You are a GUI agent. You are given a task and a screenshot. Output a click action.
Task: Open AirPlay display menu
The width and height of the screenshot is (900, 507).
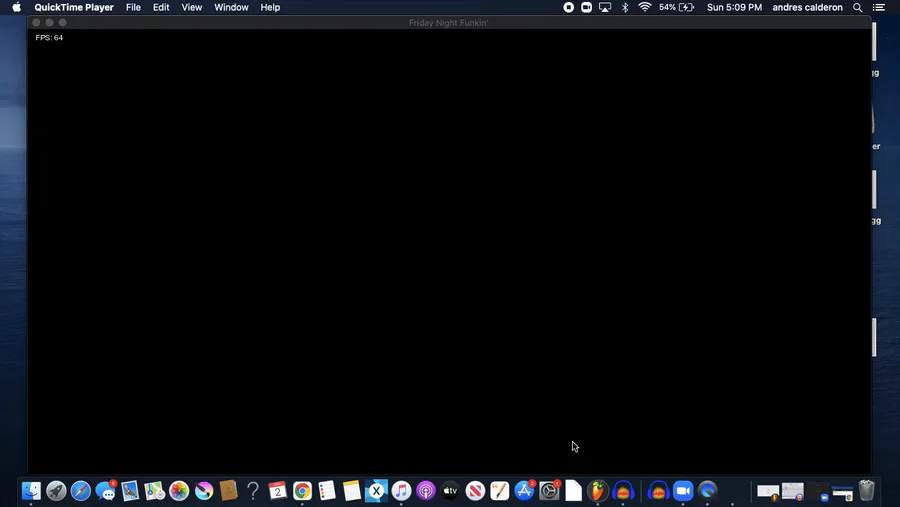[605, 7]
